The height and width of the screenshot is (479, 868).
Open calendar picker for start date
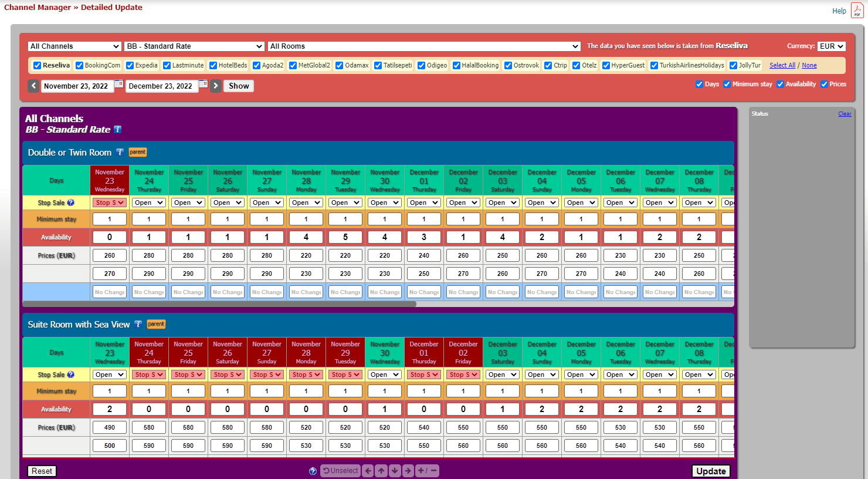tap(118, 85)
